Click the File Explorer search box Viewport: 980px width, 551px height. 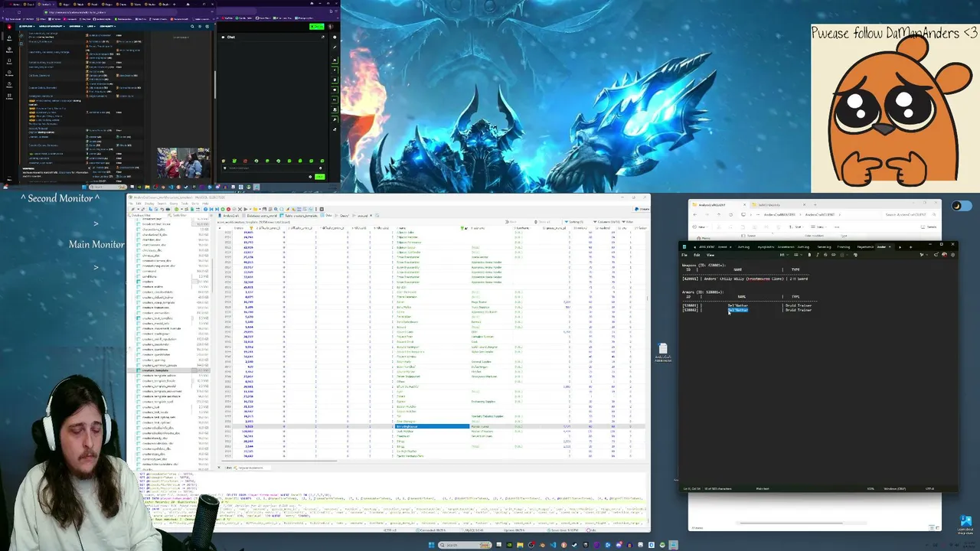tap(911, 214)
